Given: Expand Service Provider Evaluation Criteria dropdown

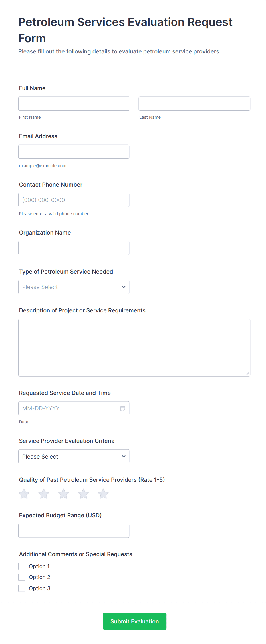Looking at the screenshot, I should 74,457.
